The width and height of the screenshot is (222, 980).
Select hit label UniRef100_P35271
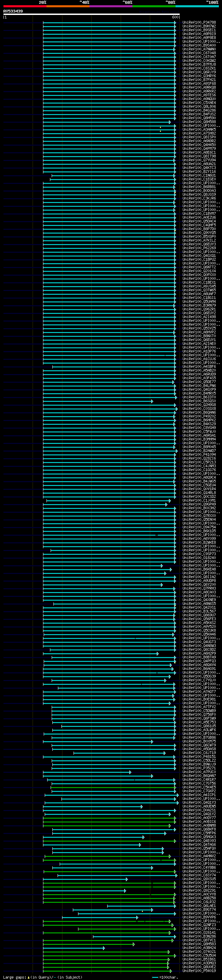tap(199, 768)
